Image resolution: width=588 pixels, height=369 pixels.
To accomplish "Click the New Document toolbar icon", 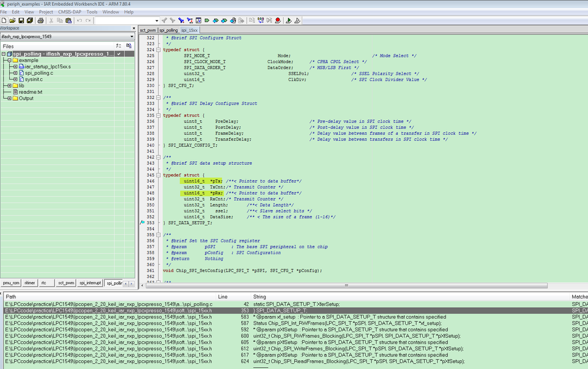I will point(4,21).
